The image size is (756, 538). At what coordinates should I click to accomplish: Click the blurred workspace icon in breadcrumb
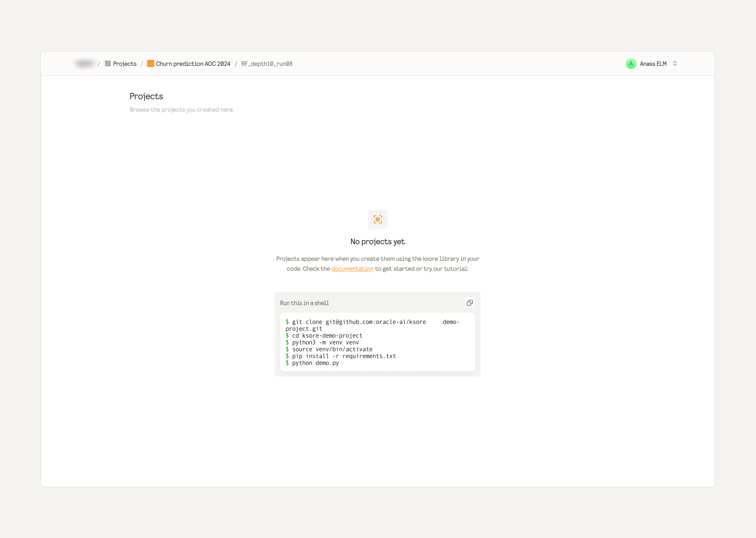click(x=85, y=63)
